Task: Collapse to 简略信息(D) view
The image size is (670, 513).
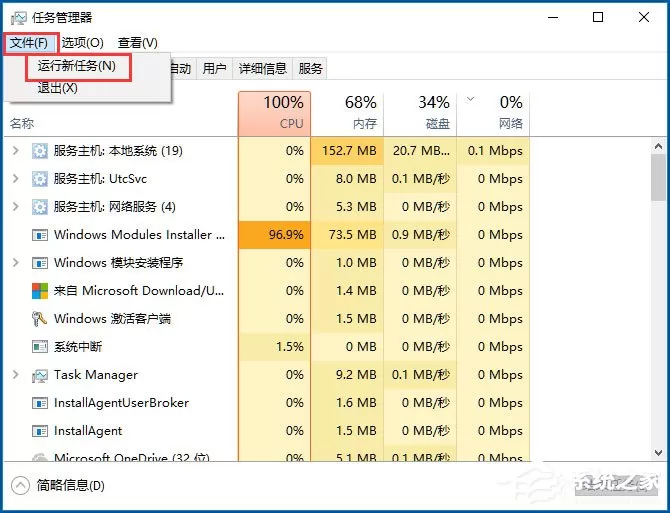Action: coord(58,486)
